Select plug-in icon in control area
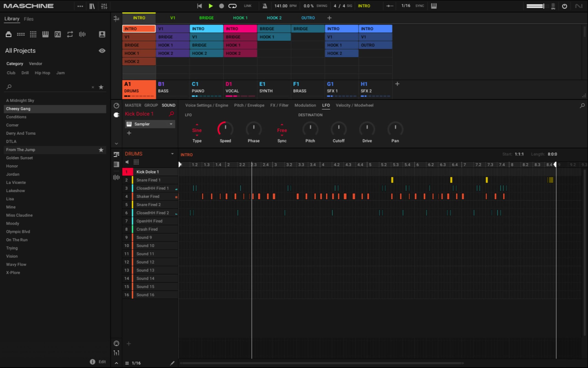 click(116, 115)
